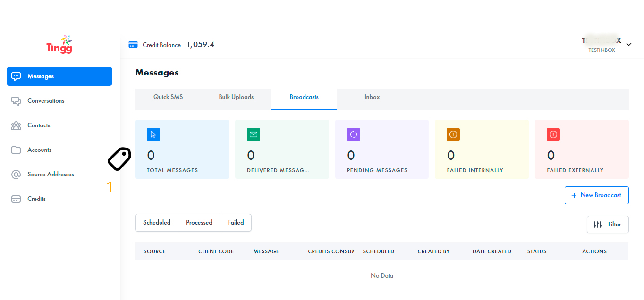
Task: Click the Total Messages cursor icon
Action: pyautogui.click(x=153, y=134)
